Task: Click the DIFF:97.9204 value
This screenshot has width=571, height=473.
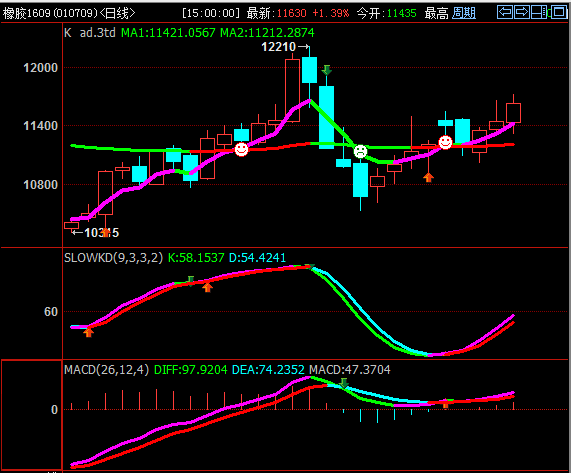Action: point(190,370)
